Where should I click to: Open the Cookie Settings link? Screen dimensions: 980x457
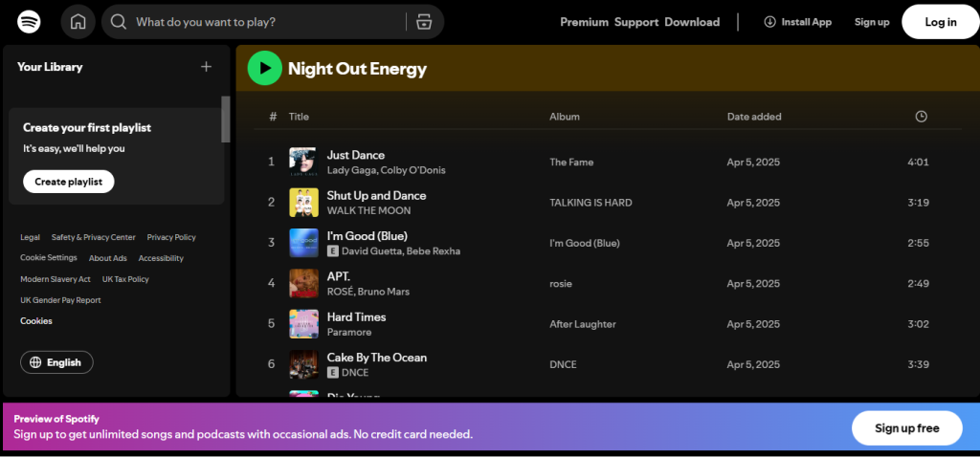tap(49, 258)
